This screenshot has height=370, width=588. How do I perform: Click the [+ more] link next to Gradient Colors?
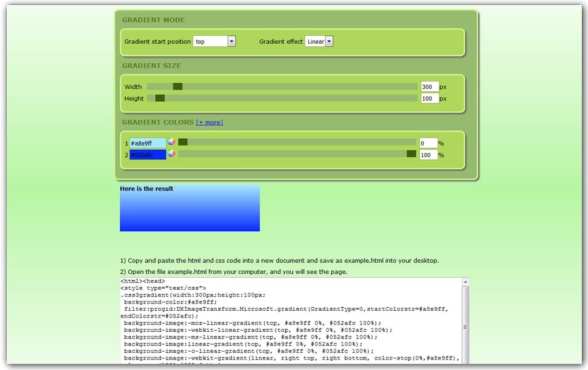pos(208,122)
